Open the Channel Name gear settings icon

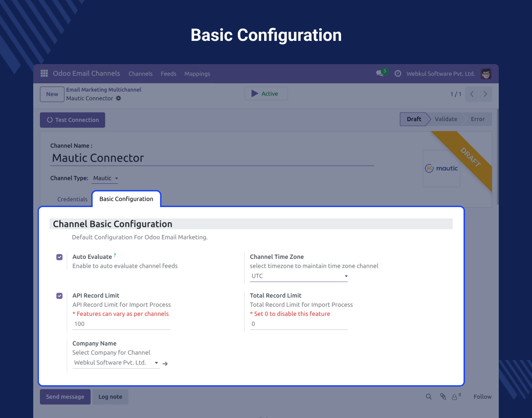[x=118, y=98]
